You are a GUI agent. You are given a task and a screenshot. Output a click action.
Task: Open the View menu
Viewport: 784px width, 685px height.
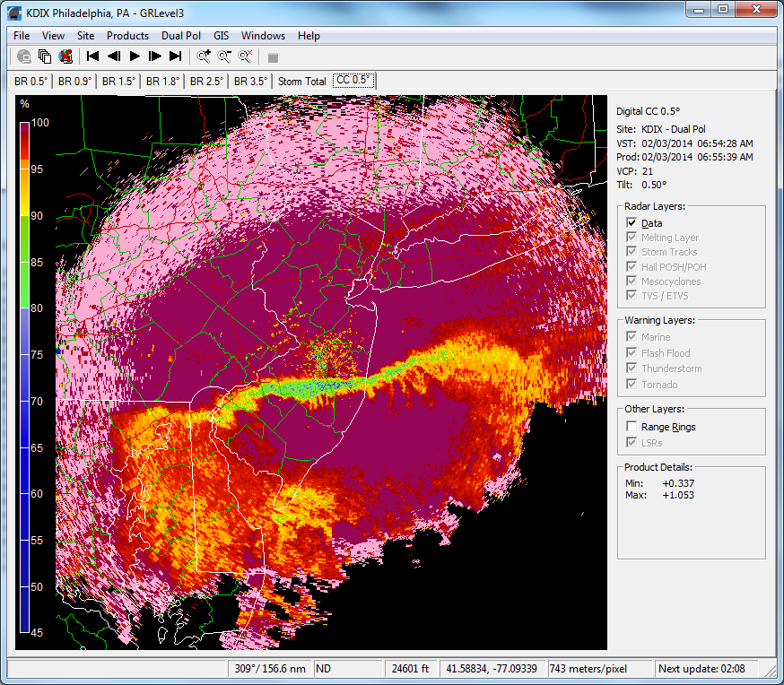(x=53, y=36)
